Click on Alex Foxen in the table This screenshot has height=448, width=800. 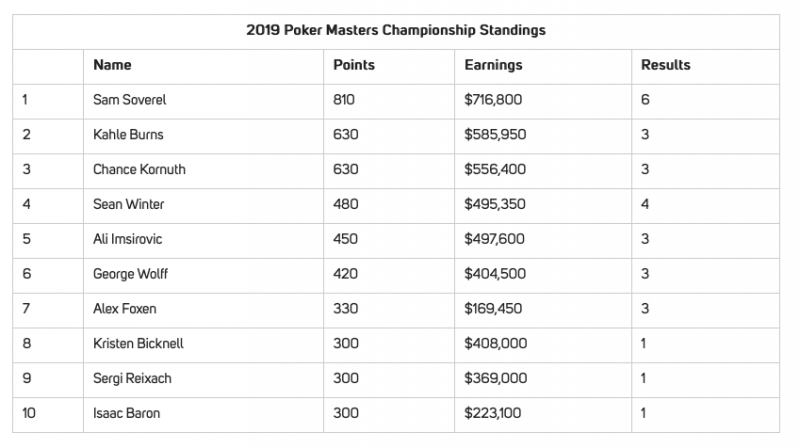tap(126, 310)
